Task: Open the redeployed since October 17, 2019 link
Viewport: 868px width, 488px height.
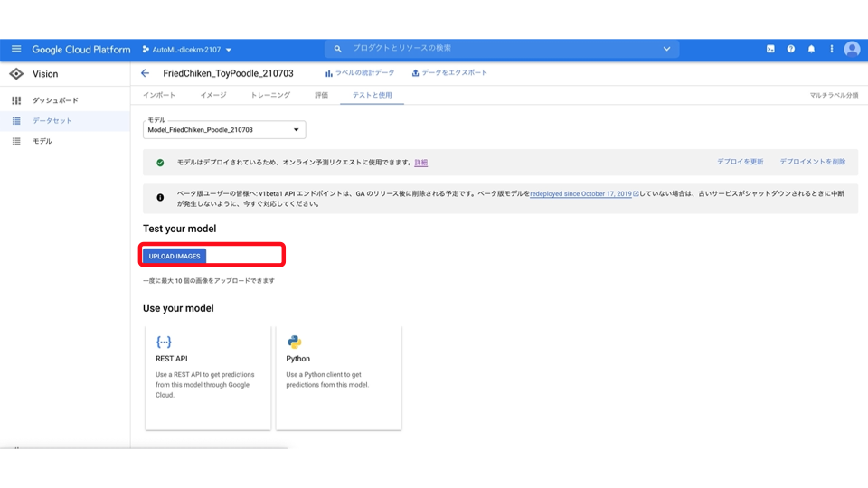Action: pyautogui.click(x=580, y=194)
